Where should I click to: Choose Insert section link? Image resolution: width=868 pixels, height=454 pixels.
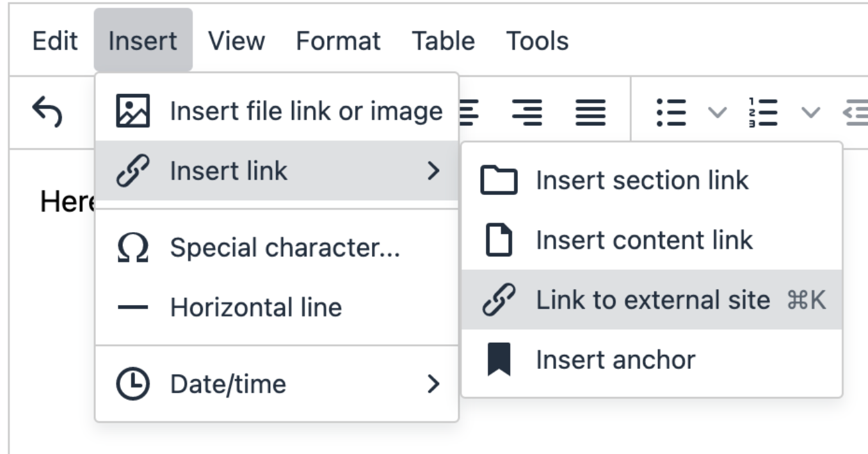point(642,180)
